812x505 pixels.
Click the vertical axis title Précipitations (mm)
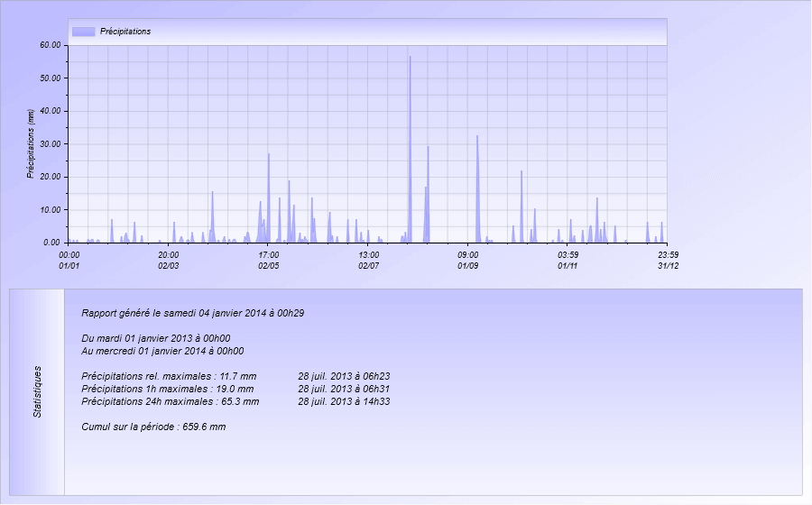(31, 143)
